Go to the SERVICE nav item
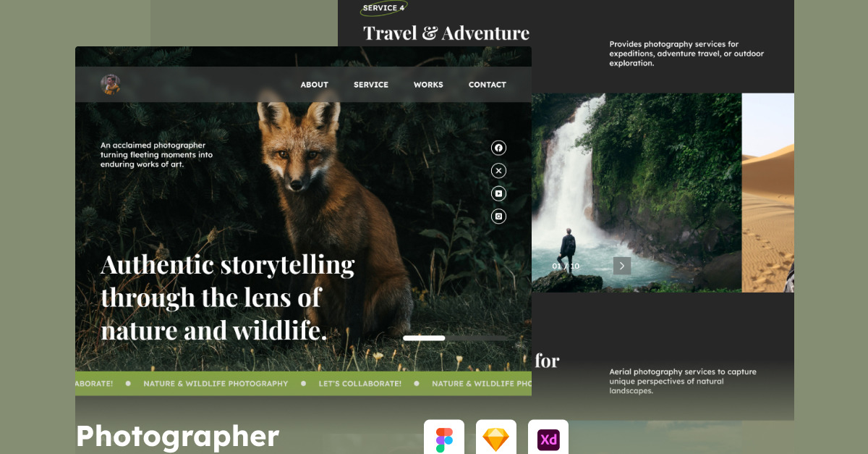Viewport: 868px width, 454px height. tap(371, 85)
